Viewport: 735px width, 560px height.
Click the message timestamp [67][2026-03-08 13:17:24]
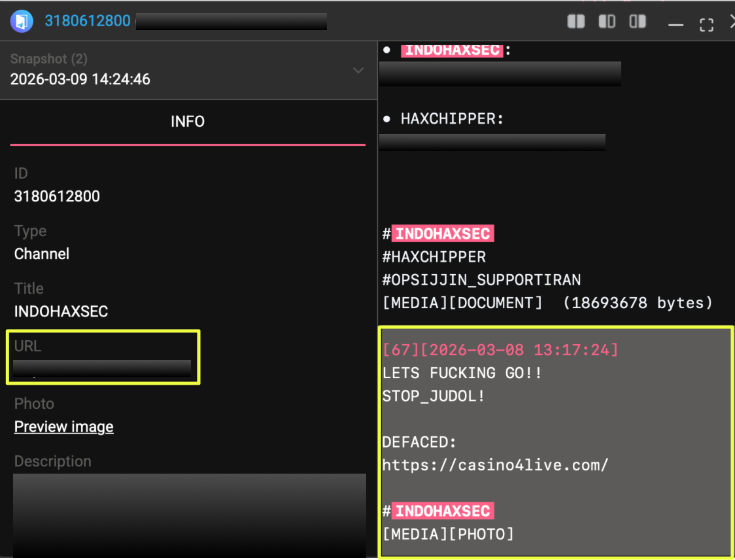coord(500,349)
